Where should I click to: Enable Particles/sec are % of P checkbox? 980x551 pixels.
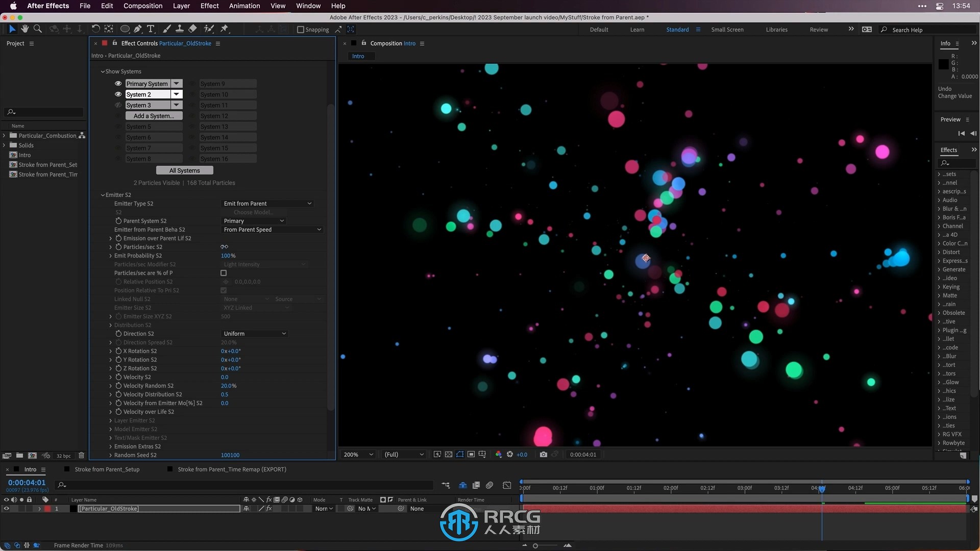point(224,272)
